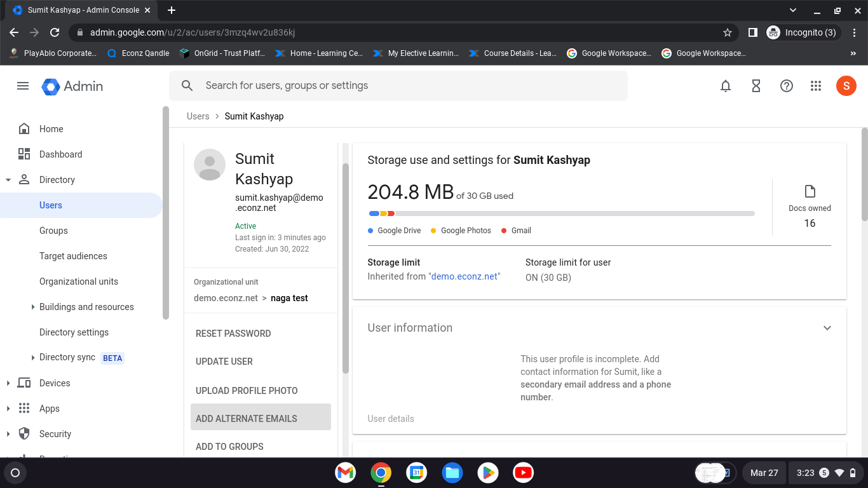Screen dimensions: 868x488
Task: Focus the users, groups or settings search field
Action: point(398,86)
